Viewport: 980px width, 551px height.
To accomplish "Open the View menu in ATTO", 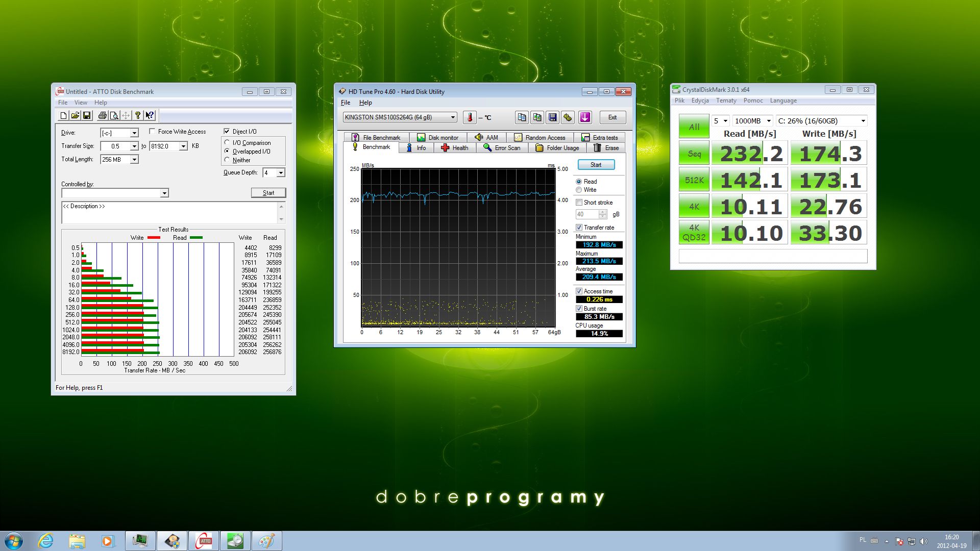I will click(x=81, y=103).
